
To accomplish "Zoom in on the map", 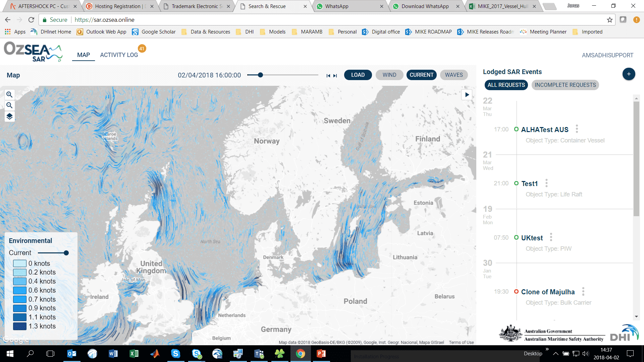I will (x=9, y=95).
